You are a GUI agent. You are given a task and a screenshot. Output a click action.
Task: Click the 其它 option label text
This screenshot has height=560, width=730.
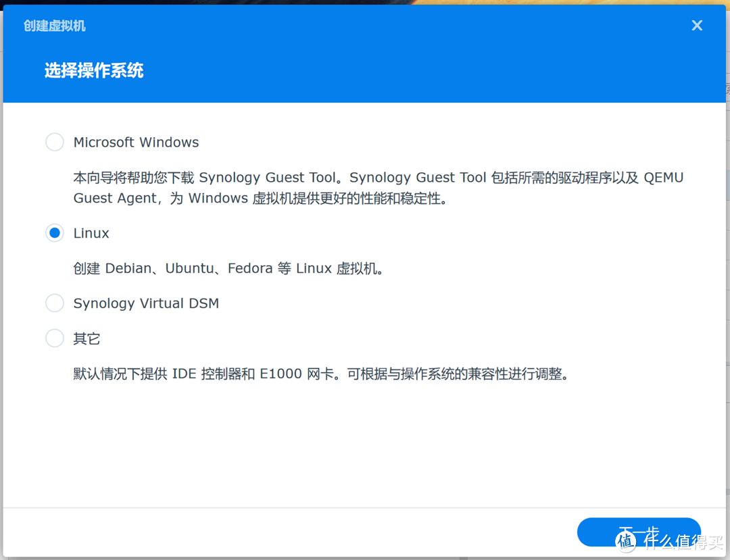pyautogui.click(x=87, y=338)
